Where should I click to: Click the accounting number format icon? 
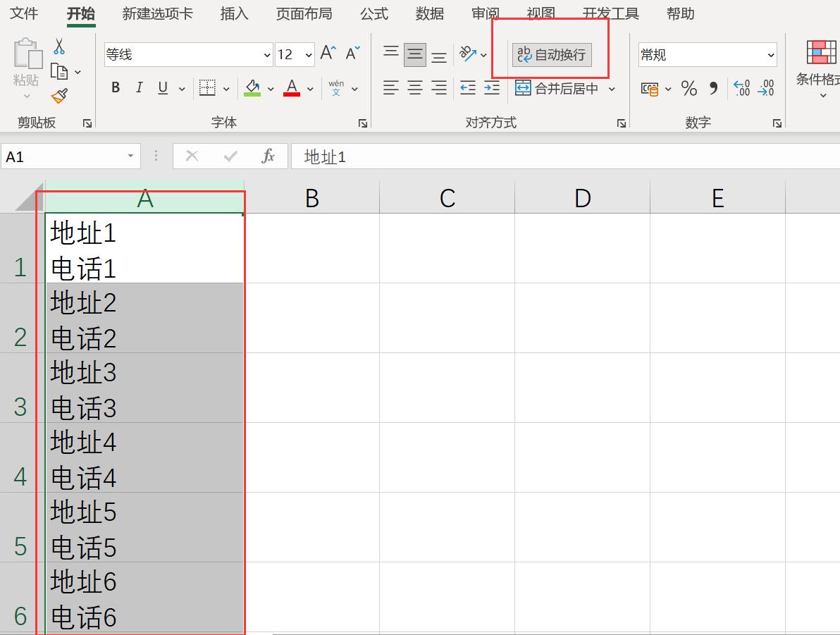coord(649,88)
